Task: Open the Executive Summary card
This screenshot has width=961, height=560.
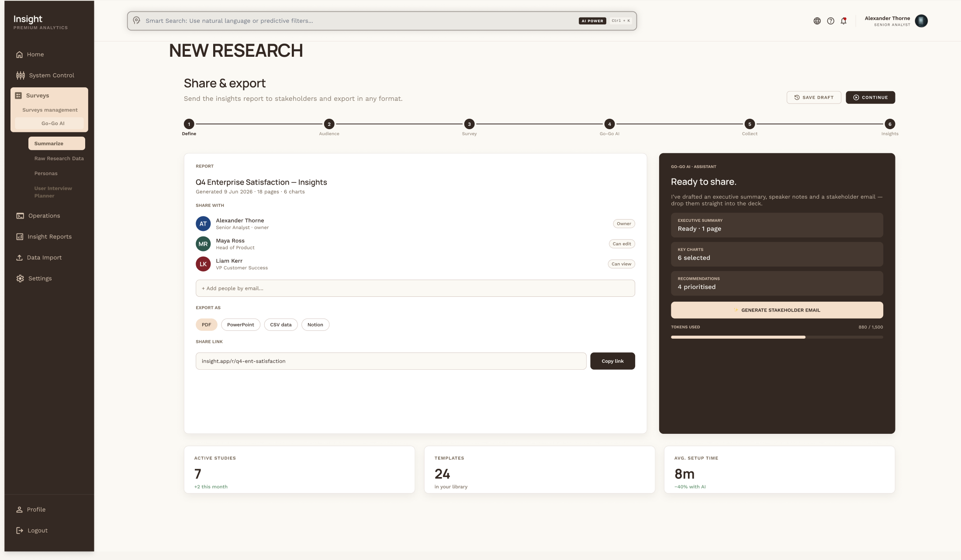Action: 777,225
